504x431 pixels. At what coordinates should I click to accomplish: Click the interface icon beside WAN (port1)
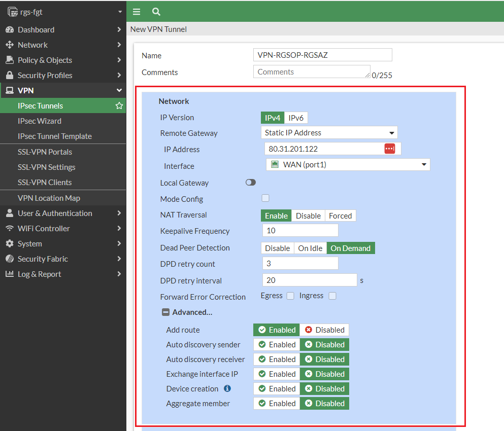pos(275,164)
